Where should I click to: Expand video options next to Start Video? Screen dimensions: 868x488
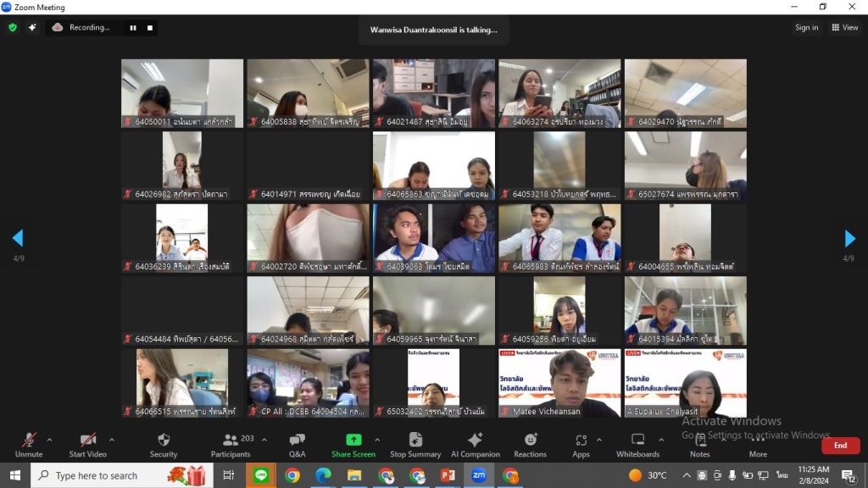[x=112, y=441]
